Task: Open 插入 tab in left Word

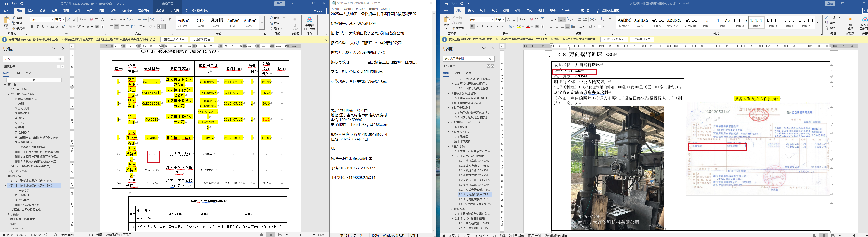Action: (x=31, y=11)
